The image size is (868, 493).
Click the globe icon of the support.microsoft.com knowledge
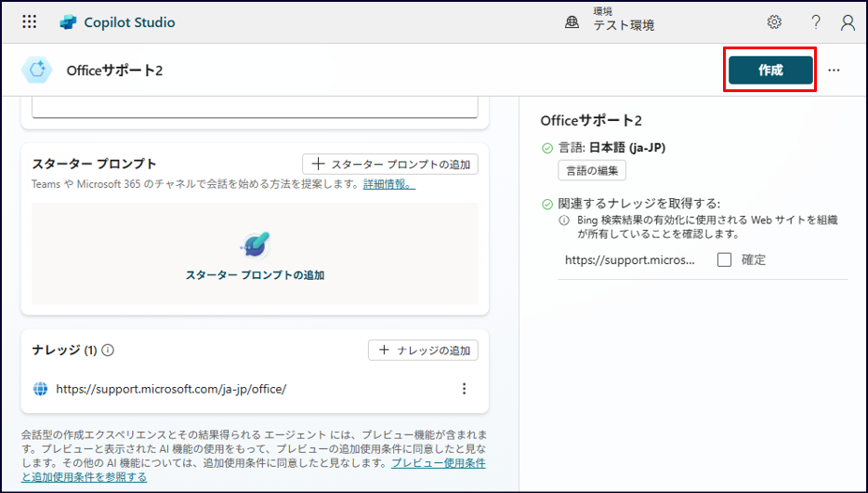(x=40, y=389)
